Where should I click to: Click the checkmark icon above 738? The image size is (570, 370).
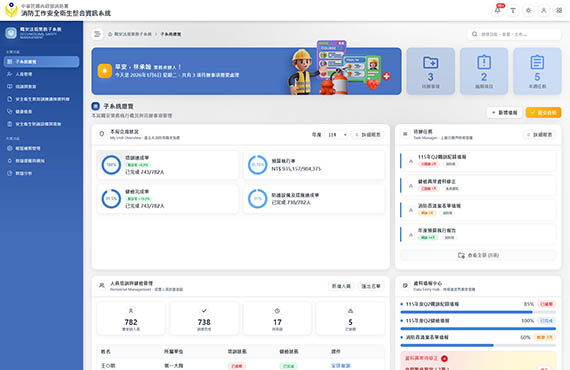point(204,311)
